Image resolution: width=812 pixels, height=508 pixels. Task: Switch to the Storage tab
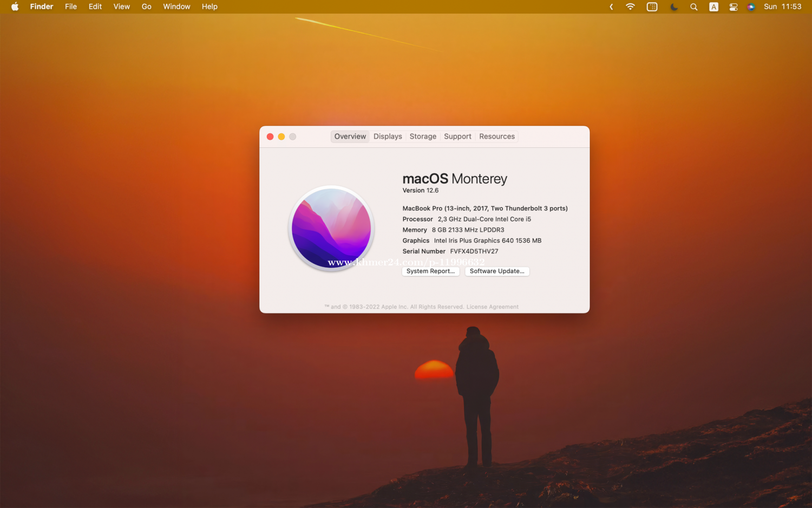coord(423,136)
